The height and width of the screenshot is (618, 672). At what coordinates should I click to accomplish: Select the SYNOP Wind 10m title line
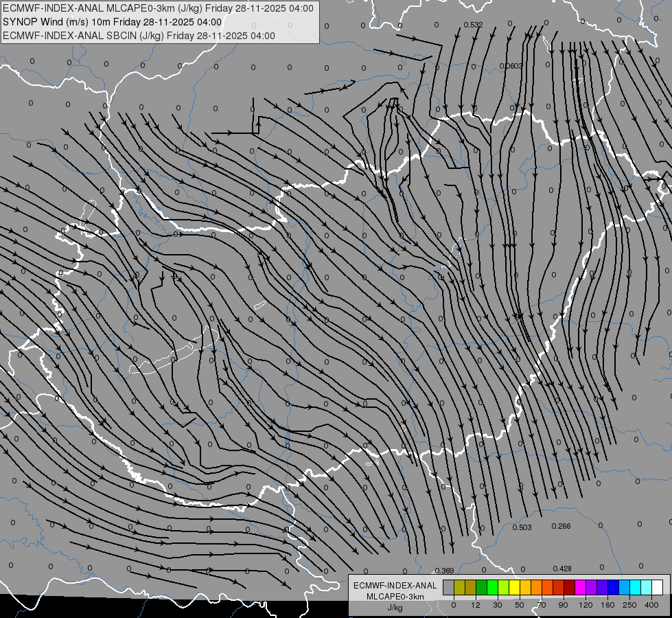pyautogui.click(x=113, y=22)
